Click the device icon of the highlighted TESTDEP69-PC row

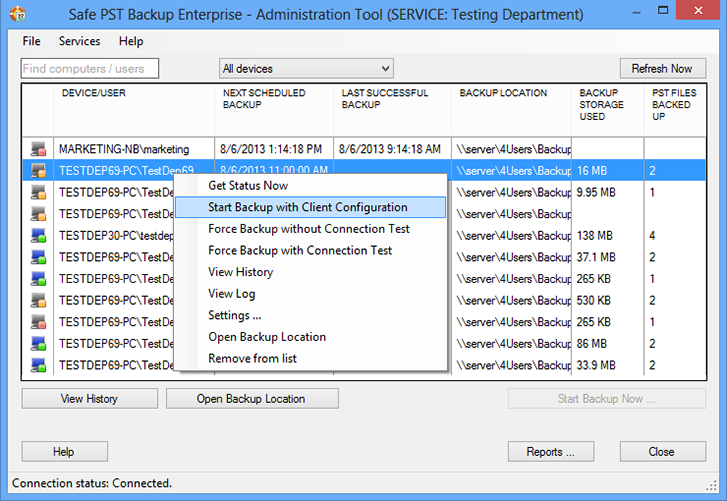pyautogui.click(x=38, y=171)
